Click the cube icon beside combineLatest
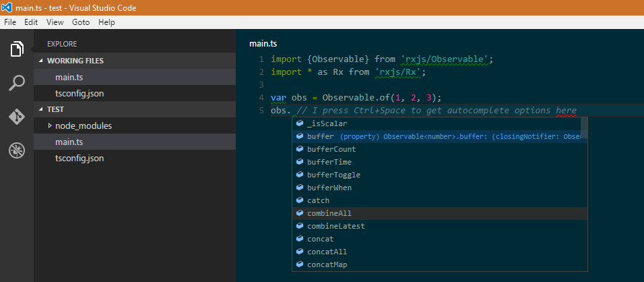The height and width of the screenshot is (282, 644). tap(300, 226)
